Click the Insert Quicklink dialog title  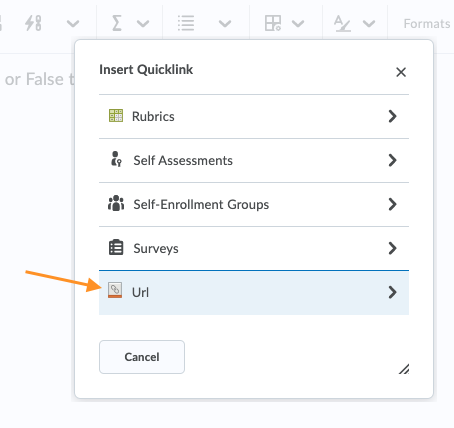[x=146, y=69]
